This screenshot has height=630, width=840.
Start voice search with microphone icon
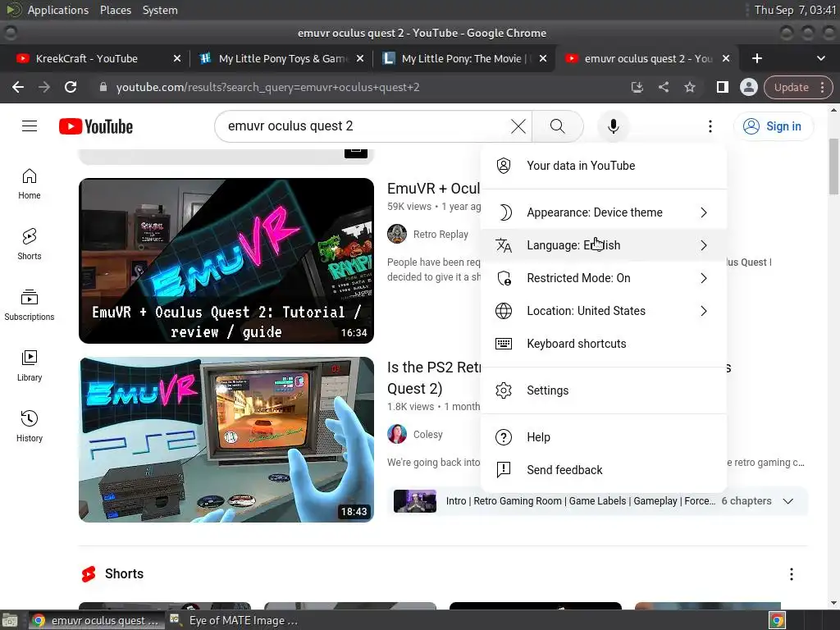(614, 126)
